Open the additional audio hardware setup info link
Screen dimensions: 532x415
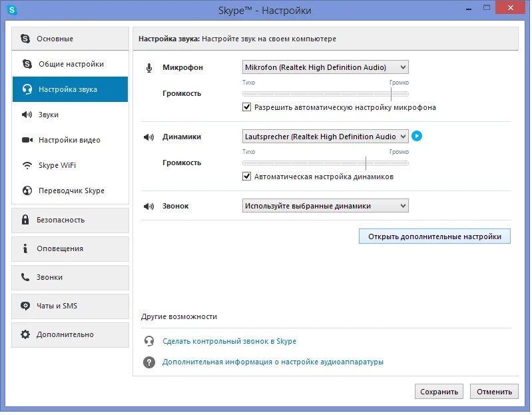coord(273,362)
